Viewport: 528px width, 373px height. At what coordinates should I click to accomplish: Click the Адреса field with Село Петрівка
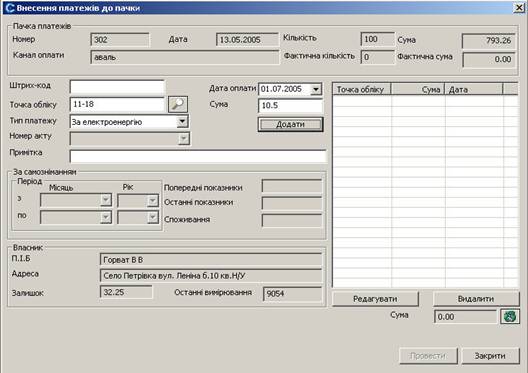click(x=211, y=275)
